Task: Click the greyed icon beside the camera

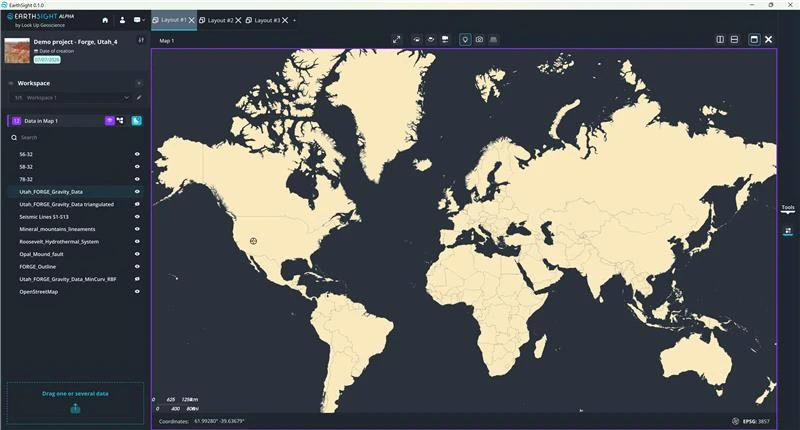Action: [493, 39]
